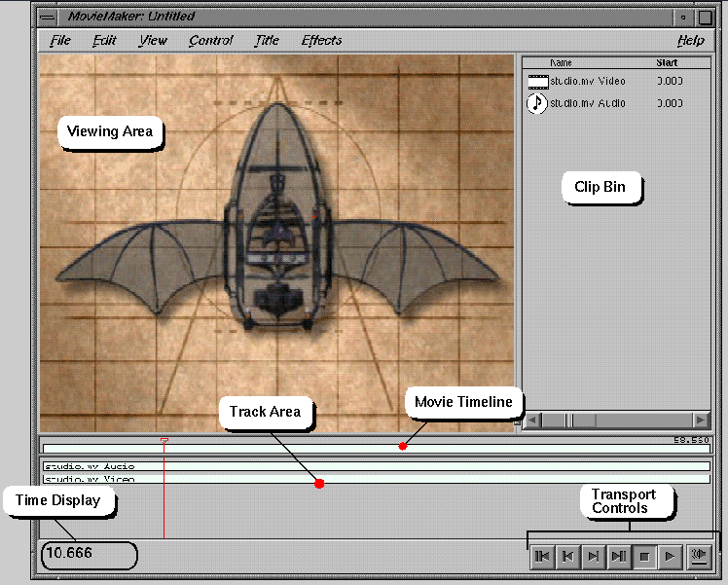The width and height of the screenshot is (728, 585).
Task: Jump to the end of the movie
Action: 618,556
